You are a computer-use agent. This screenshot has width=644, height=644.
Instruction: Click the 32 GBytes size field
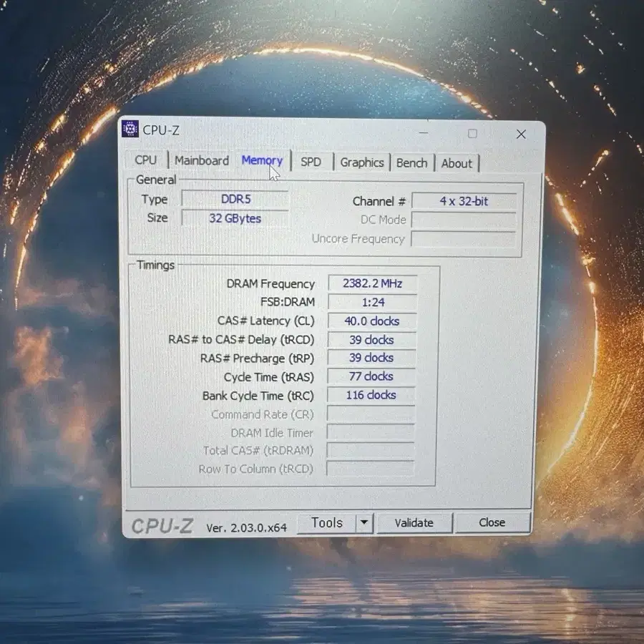(235, 218)
